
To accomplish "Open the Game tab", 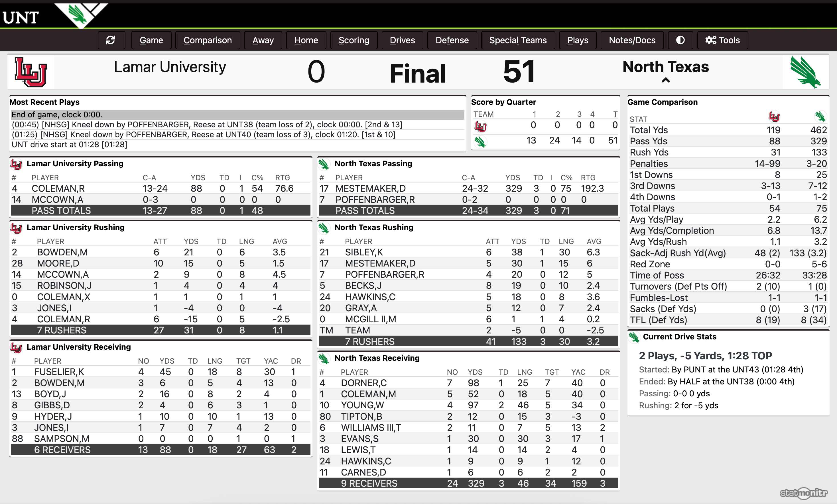I will tap(151, 40).
